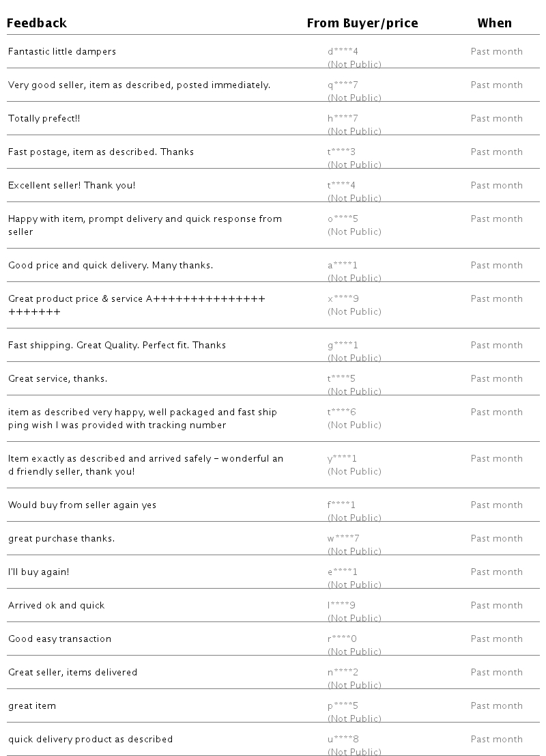
Task: Click the From Buyer/price column header
Action: pyautogui.click(x=362, y=23)
